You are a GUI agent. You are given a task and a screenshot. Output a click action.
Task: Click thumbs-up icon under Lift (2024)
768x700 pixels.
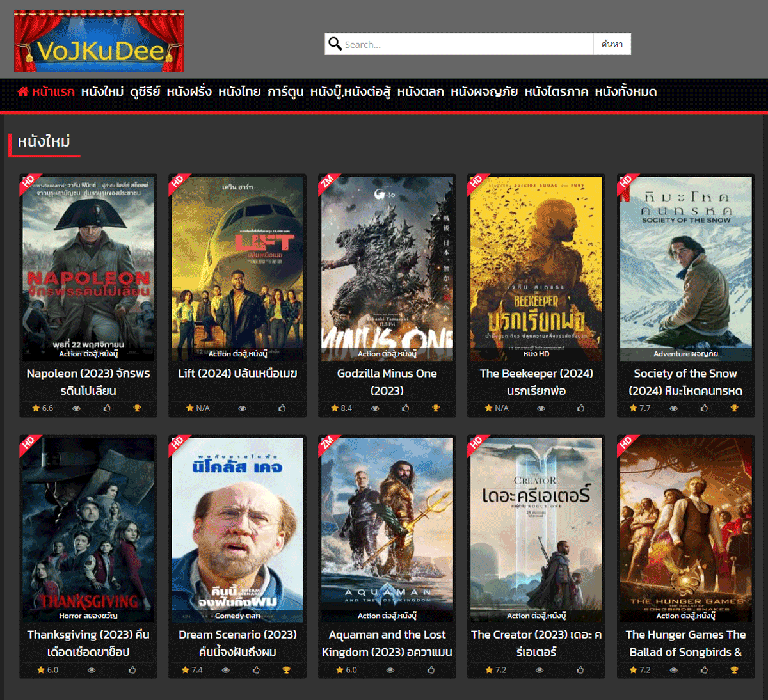[282, 408]
